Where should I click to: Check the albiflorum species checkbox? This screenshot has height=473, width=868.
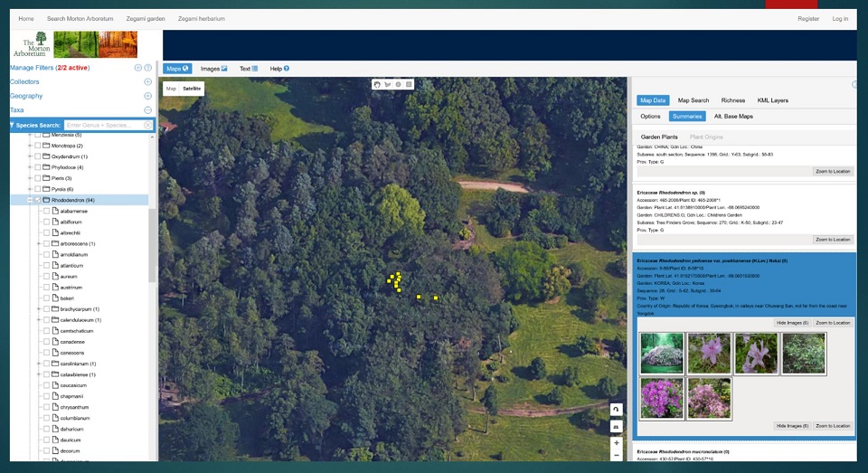click(46, 222)
